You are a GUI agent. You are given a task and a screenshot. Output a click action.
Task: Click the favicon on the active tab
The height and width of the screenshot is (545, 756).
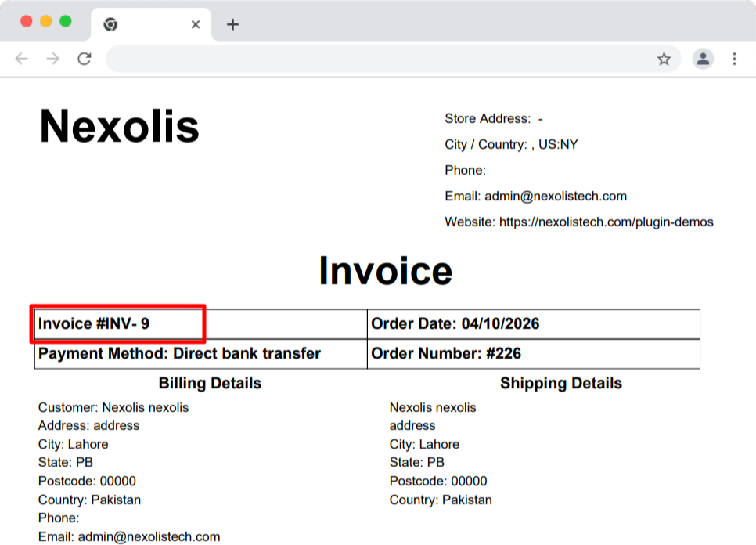point(110,24)
